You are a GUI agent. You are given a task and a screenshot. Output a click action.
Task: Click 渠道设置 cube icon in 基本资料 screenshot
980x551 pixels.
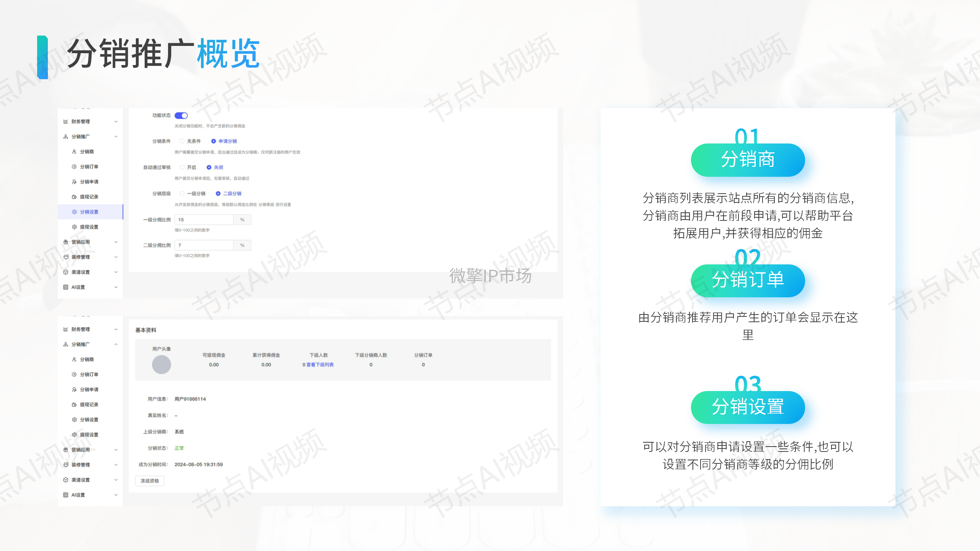(x=65, y=480)
